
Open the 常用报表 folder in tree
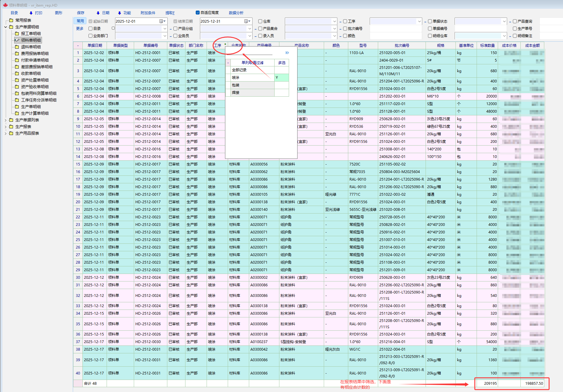(x=23, y=20)
